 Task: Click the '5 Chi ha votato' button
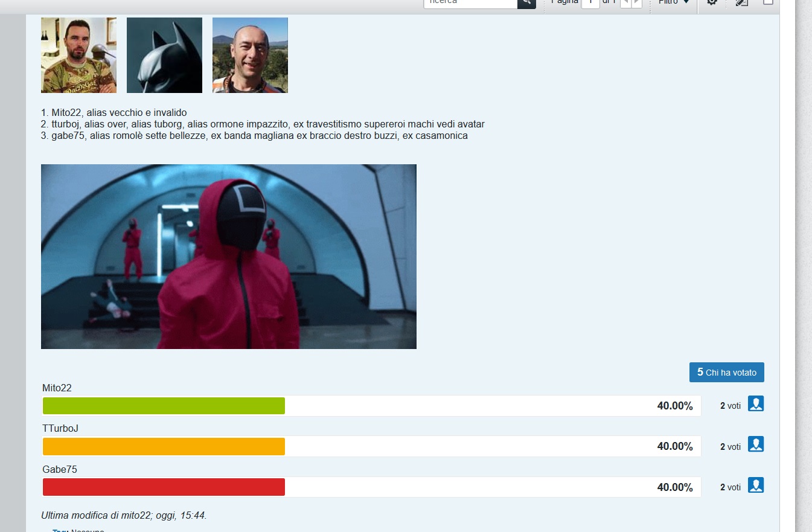tap(726, 373)
